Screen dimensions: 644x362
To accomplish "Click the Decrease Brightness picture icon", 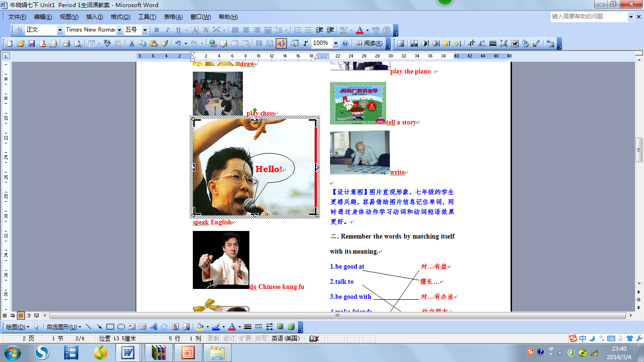I will (458, 43).
